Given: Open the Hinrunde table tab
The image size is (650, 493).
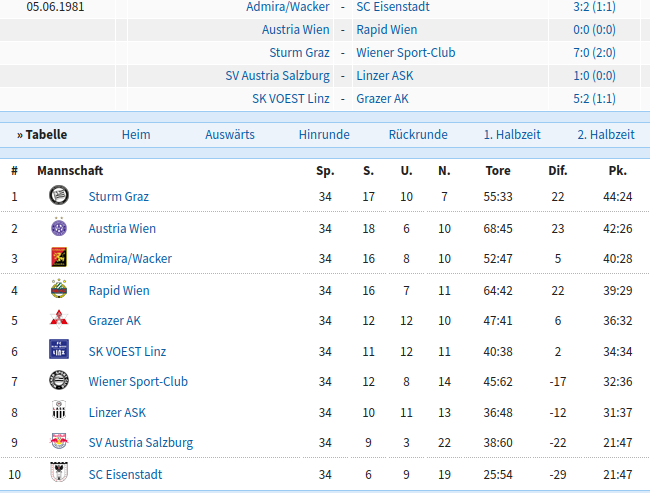Looking at the screenshot, I should coord(324,135).
